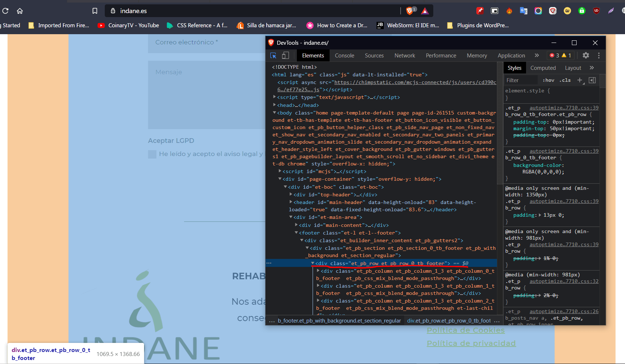
Task: Open the WebStorm: El IDE bookmark
Action: tap(408, 25)
